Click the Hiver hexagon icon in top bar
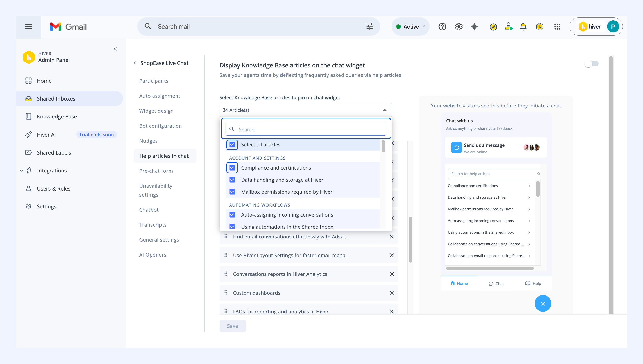 (x=539, y=26)
